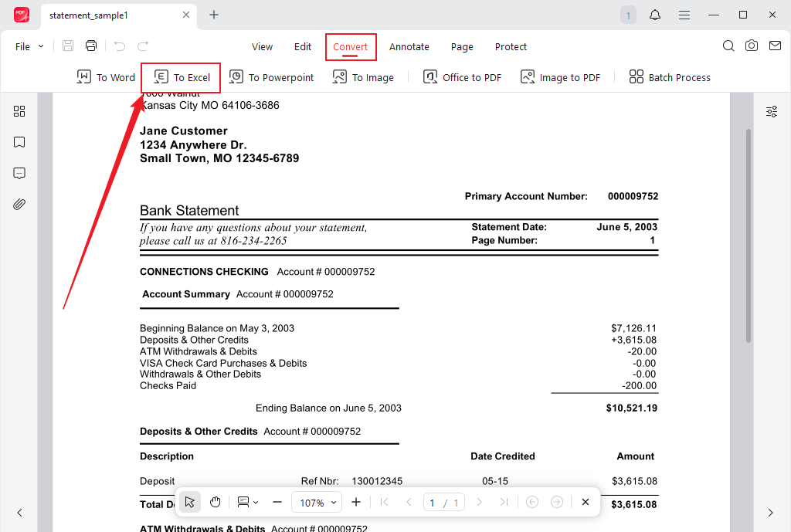The width and height of the screenshot is (791, 532).
Task: Open the Attachments panel
Action: tap(19, 204)
